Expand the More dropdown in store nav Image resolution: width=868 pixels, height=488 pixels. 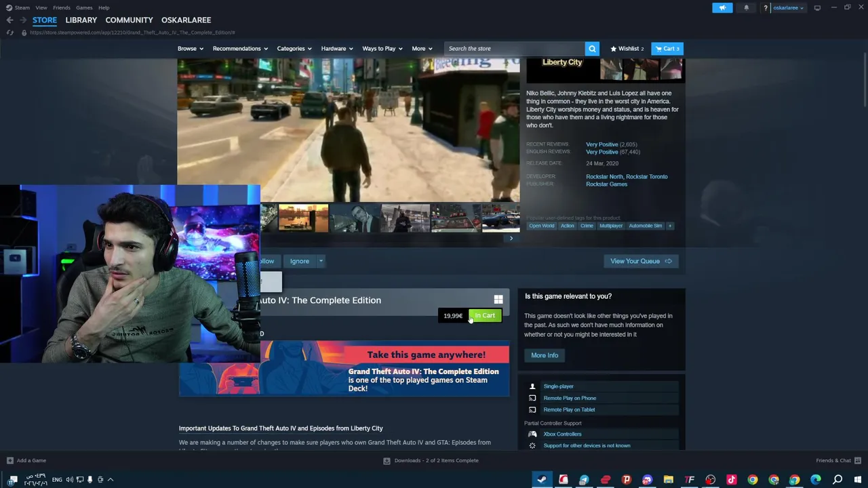[x=422, y=49]
